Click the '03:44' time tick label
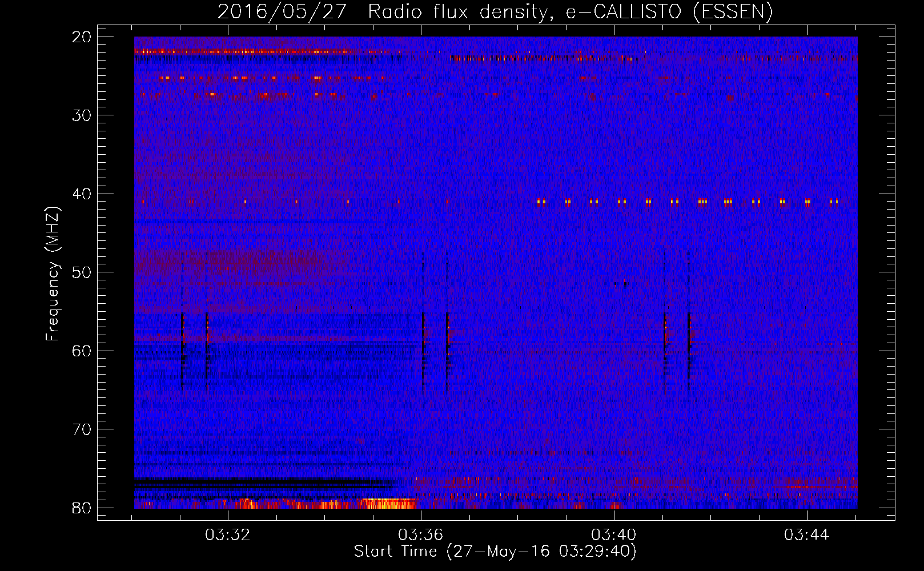 click(x=806, y=535)
